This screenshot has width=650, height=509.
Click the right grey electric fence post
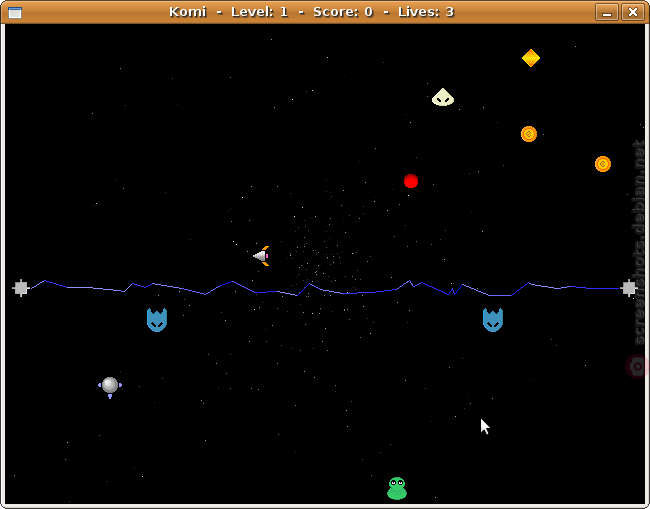point(629,288)
